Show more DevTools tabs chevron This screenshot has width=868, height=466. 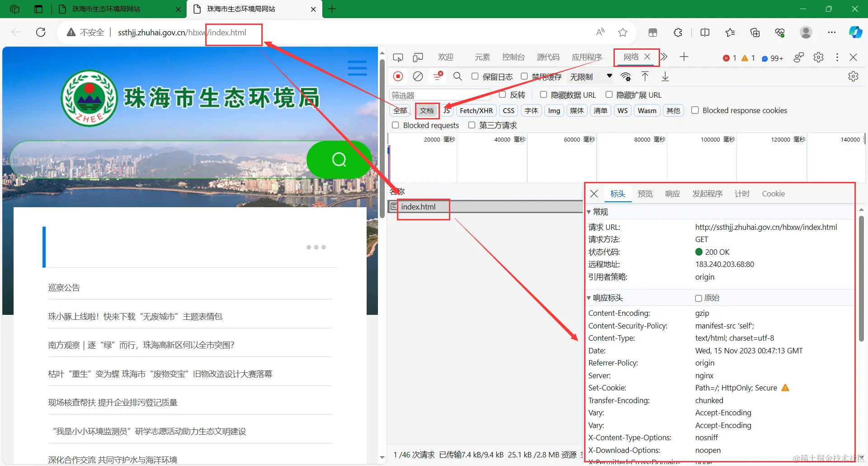click(x=664, y=57)
